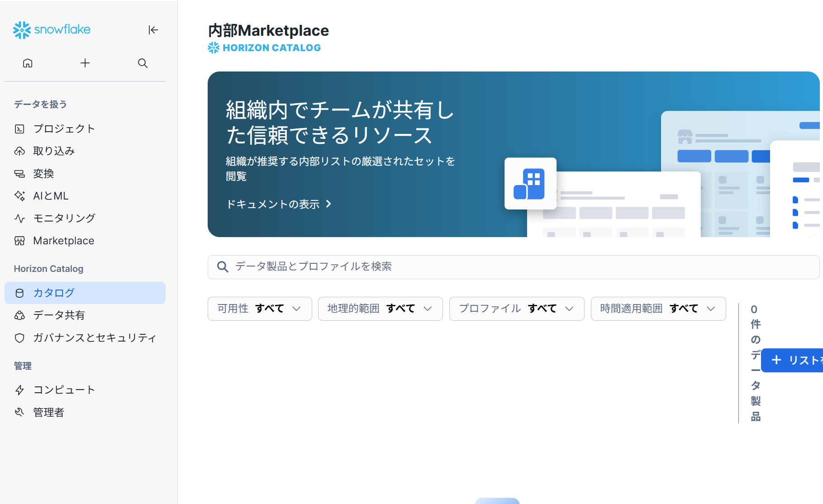Click the データを扱う section heading

click(40, 105)
